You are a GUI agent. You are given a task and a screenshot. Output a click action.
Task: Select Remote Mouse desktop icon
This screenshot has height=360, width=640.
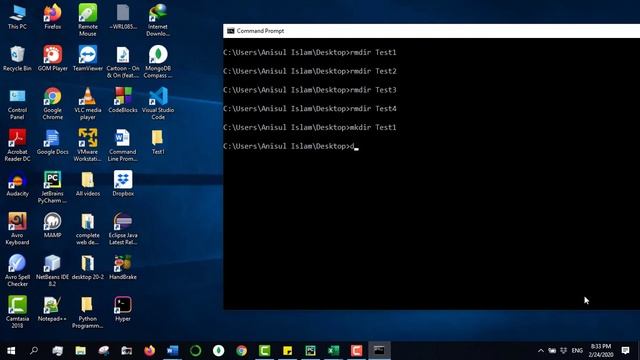point(88,20)
